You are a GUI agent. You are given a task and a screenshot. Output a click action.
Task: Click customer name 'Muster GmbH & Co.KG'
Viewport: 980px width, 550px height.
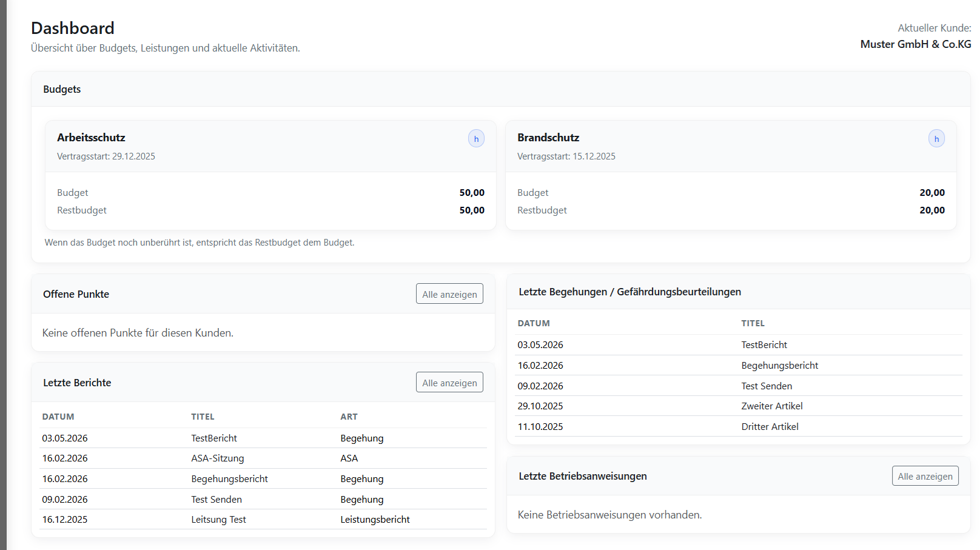(x=916, y=44)
